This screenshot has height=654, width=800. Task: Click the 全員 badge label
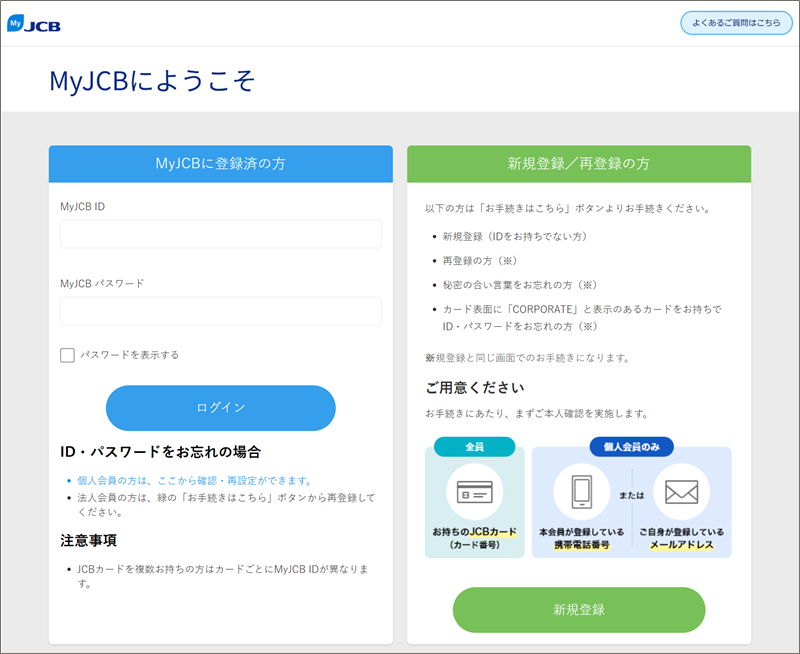point(474,447)
